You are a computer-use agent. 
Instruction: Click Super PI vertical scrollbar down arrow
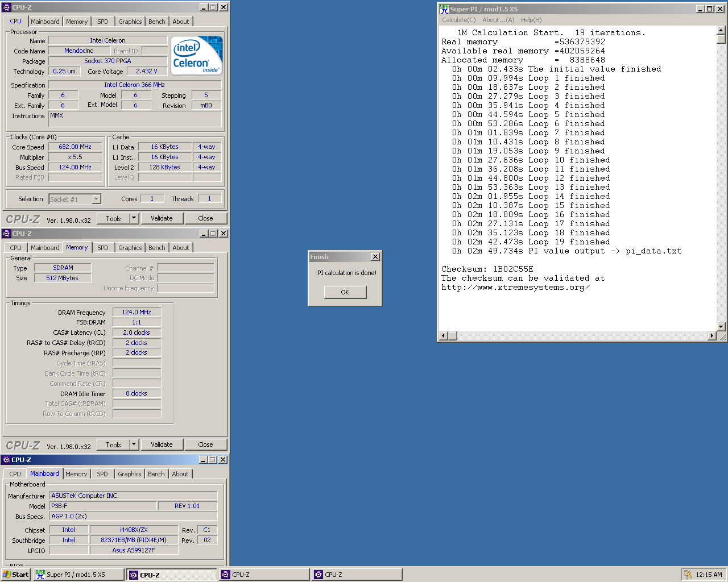[721, 327]
